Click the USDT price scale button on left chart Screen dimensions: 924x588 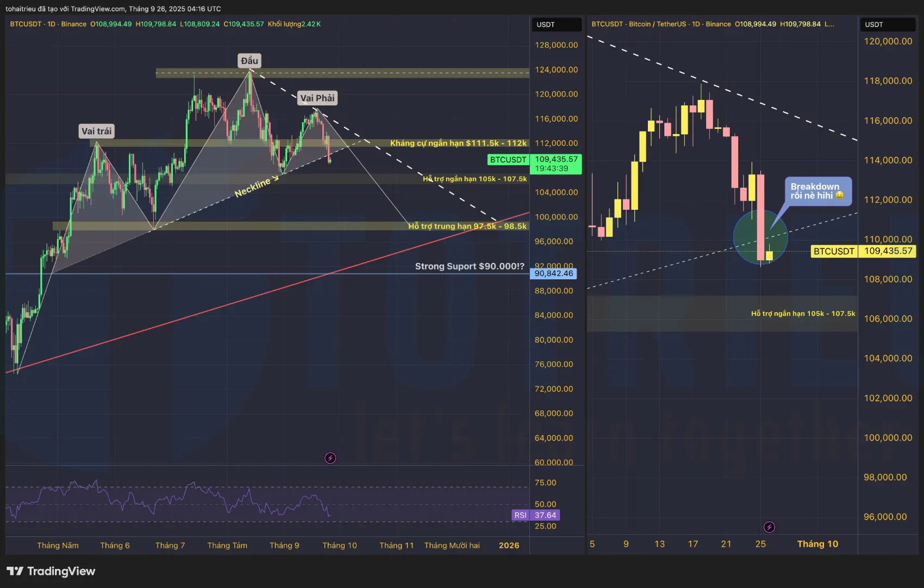(556, 24)
